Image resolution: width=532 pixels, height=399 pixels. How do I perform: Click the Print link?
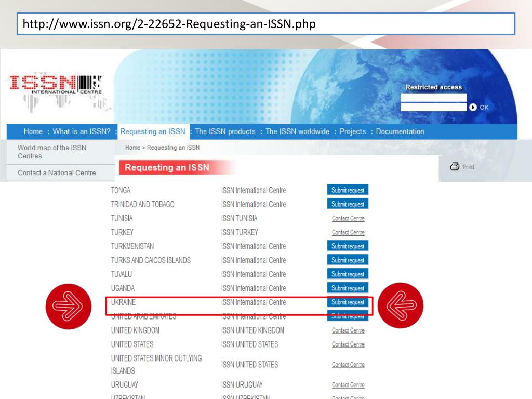468,167
